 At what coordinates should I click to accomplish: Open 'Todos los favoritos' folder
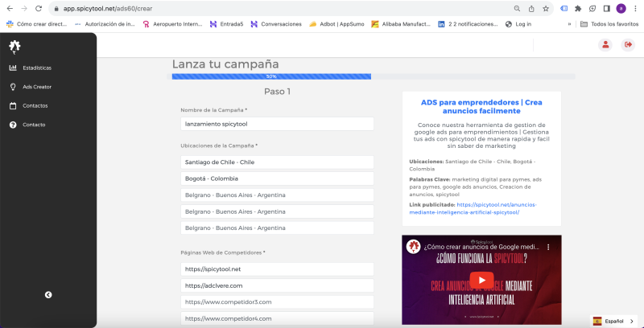pyautogui.click(x=609, y=24)
